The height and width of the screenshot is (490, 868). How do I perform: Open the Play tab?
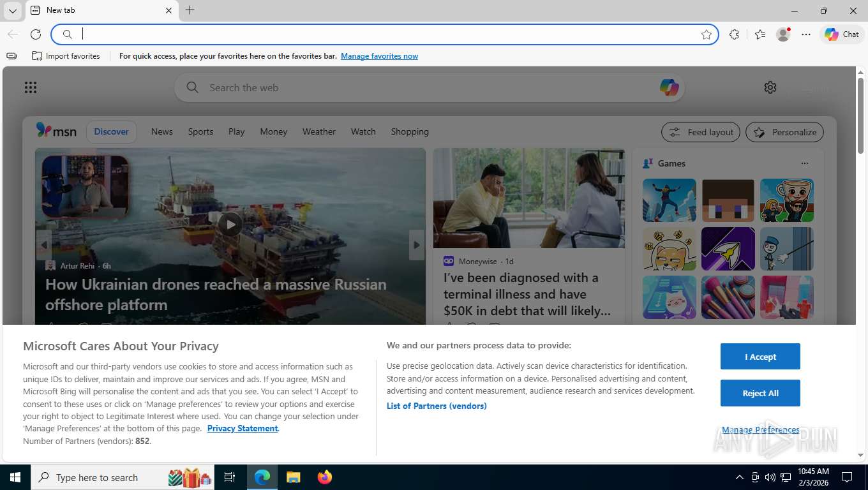[x=237, y=131]
